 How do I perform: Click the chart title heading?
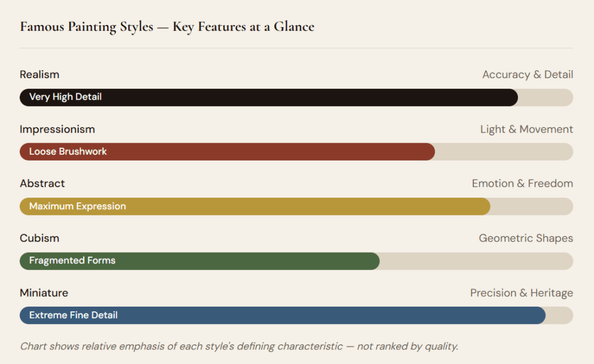click(x=167, y=27)
